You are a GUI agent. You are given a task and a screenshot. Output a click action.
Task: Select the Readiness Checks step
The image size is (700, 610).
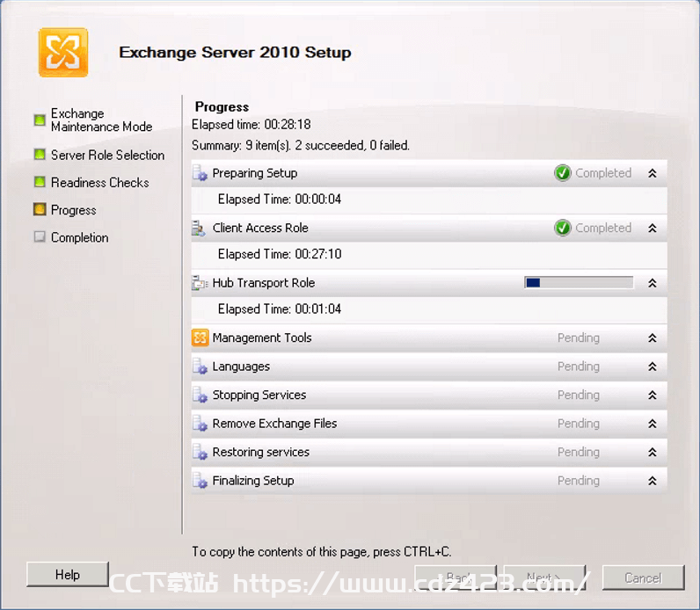point(100,183)
